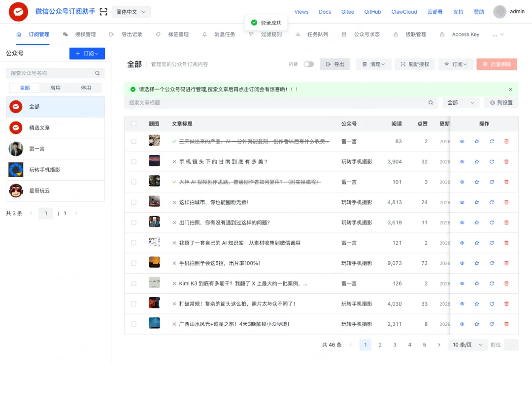The height and width of the screenshot is (406, 532).
Task: Check the 三天做出来的产品 row checkbox
Action: click(133, 141)
